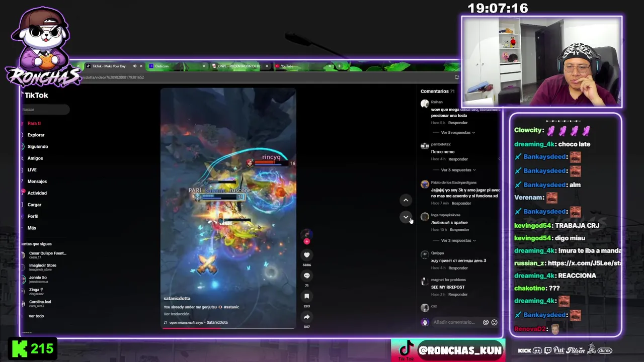Click the 'Añadir comentario...' input field

(455, 322)
